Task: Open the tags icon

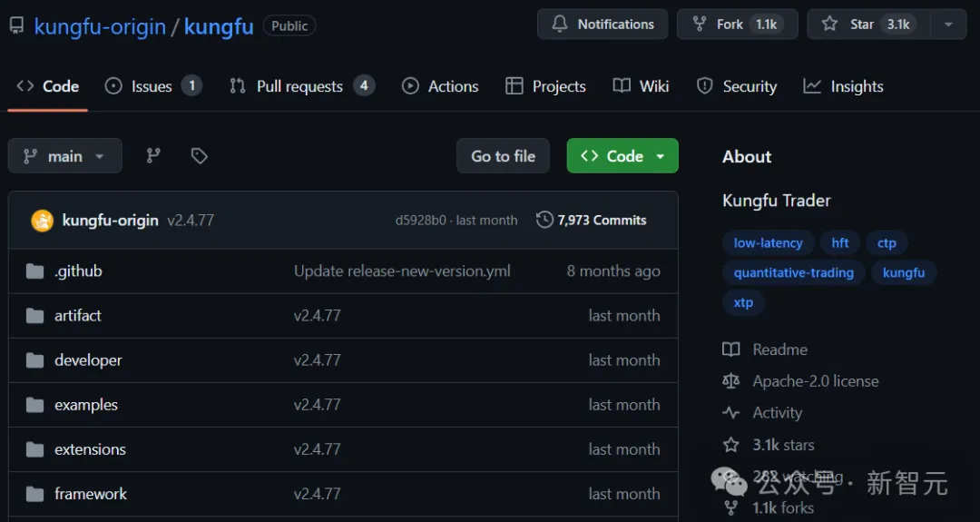Action: pos(200,156)
